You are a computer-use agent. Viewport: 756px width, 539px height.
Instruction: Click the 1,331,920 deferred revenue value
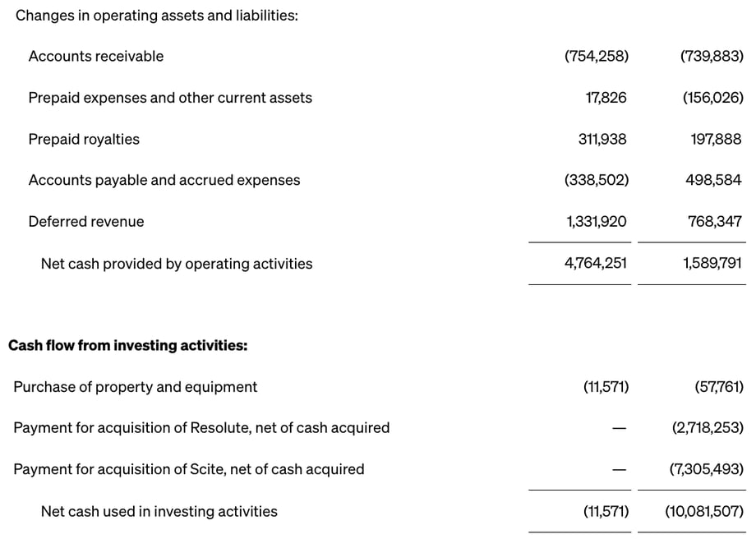point(597,222)
